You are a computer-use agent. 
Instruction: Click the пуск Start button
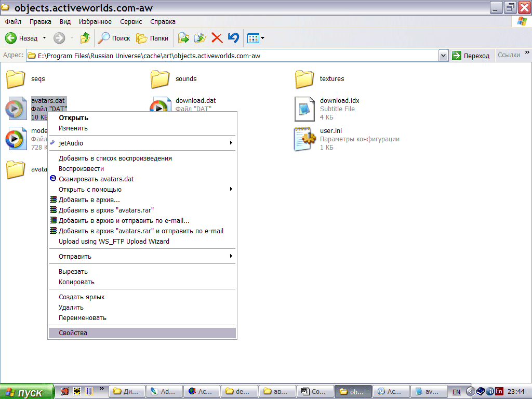(x=27, y=392)
